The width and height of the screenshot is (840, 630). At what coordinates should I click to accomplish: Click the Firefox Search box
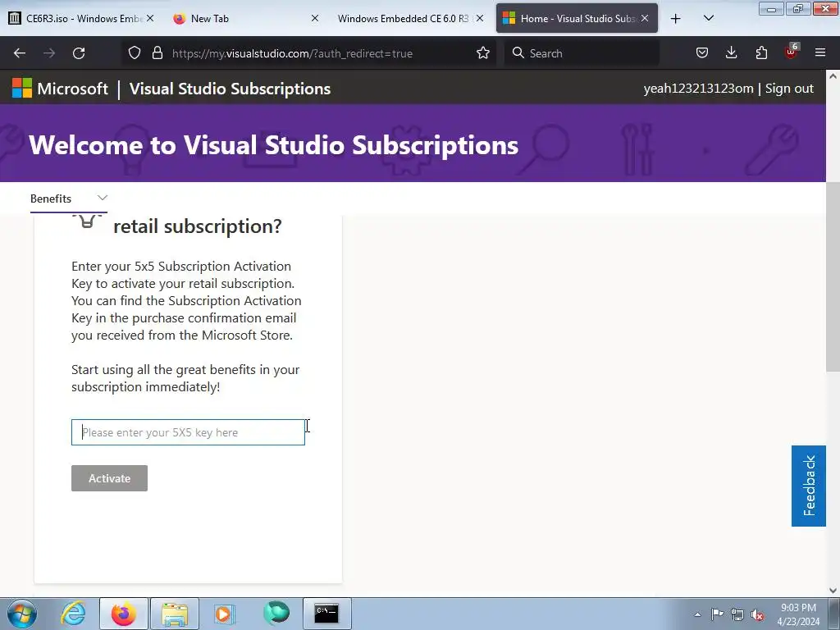tap(582, 53)
